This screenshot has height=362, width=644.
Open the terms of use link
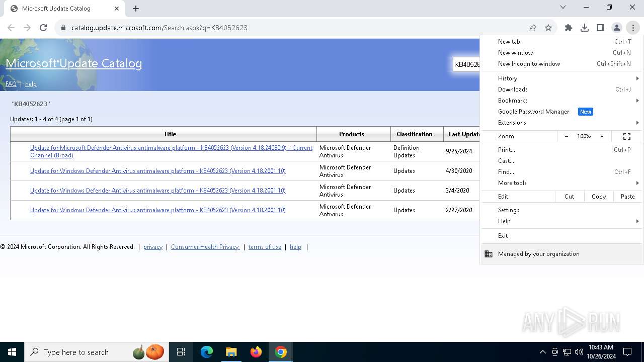coord(265,247)
